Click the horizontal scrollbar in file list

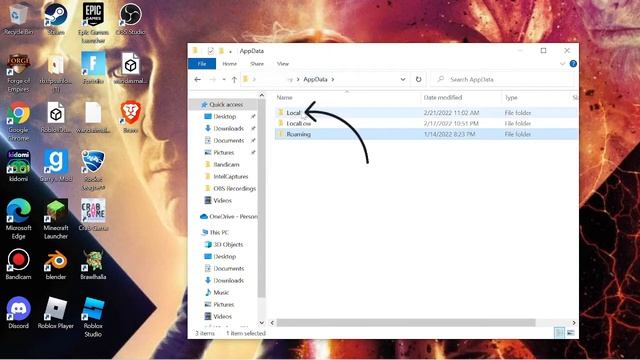coord(406,322)
